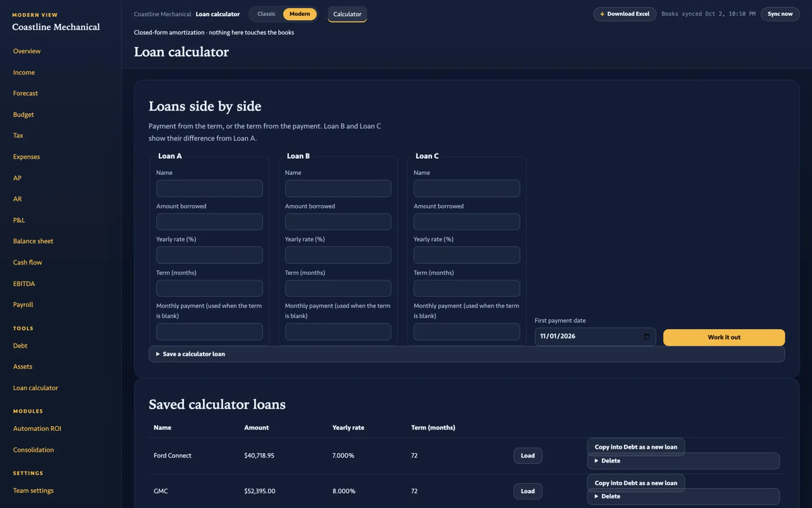The image size is (812, 508).
Task: Open the Cash flow sidebar item
Action: point(28,262)
